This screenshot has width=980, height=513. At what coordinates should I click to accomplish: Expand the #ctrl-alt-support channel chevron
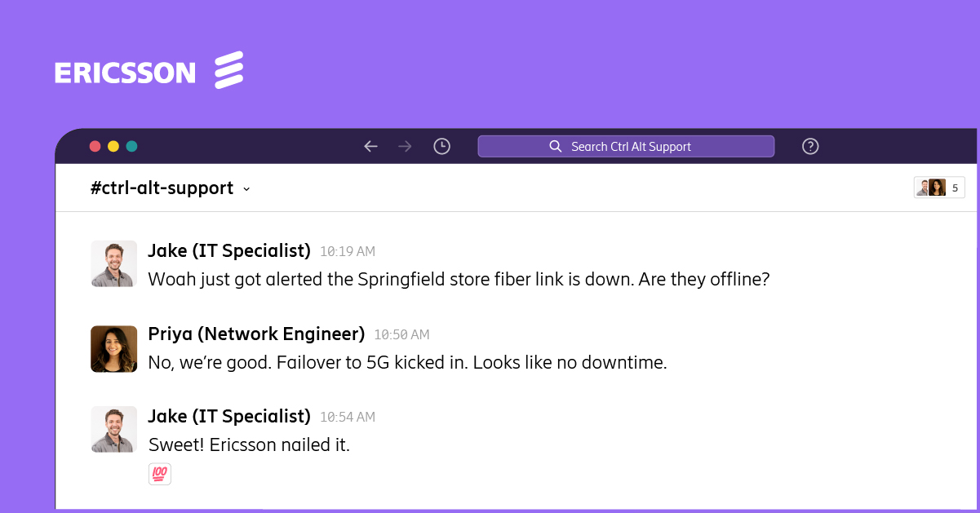pyautogui.click(x=246, y=189)
